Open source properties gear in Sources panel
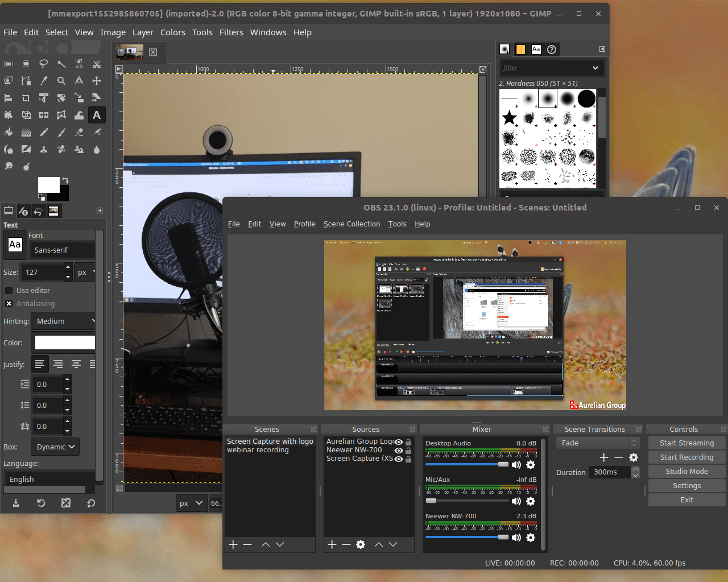Image resolution: width=728 pixels, height=582 pixels. tap(361, 544)
